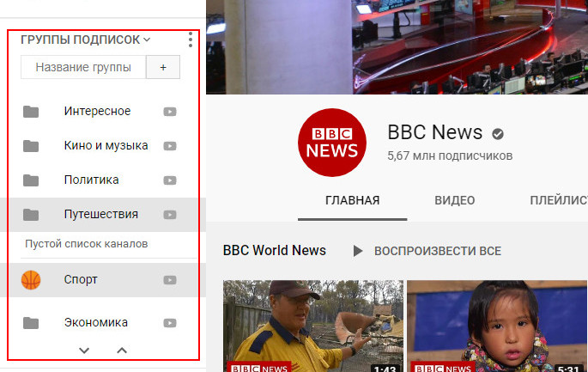Click the Пустой список каналов text

86,244
